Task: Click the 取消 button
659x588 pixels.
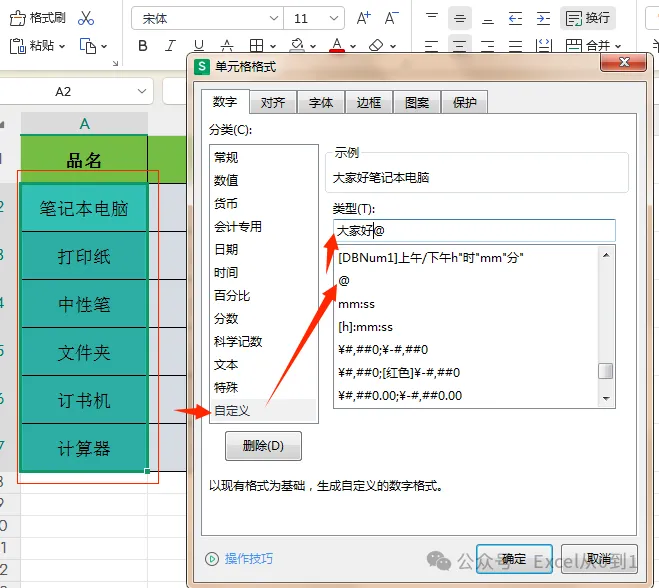Action: 599,559
